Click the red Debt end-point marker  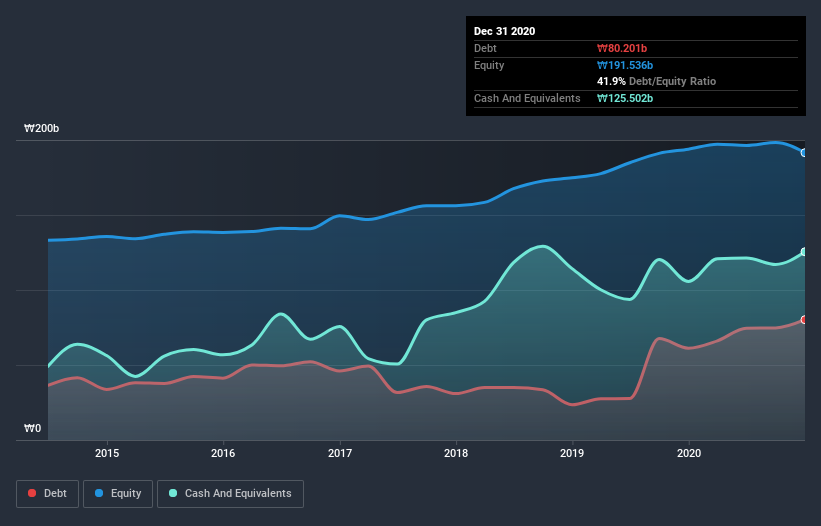tap(804, 319)
